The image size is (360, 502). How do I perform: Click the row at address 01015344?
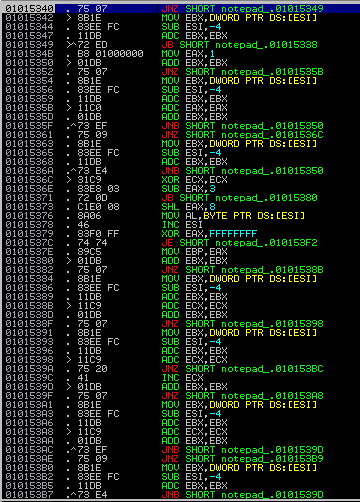pyautogui.click(x=180, y=26)
